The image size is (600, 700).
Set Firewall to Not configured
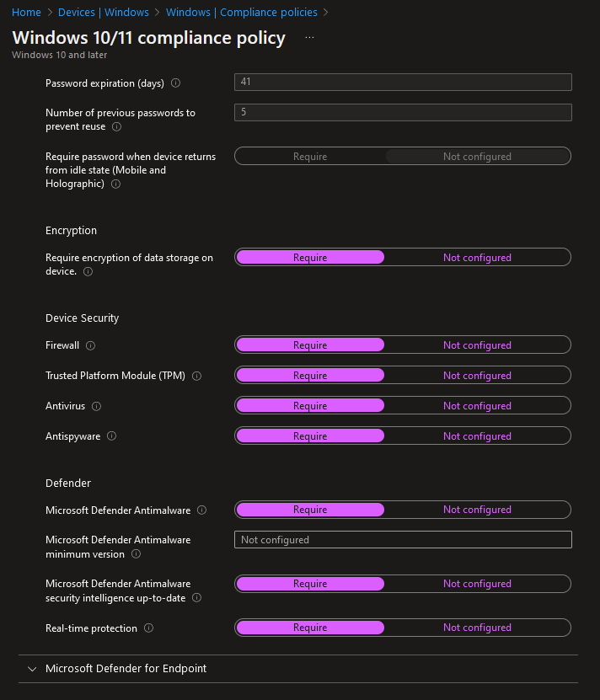click(477, 345)
